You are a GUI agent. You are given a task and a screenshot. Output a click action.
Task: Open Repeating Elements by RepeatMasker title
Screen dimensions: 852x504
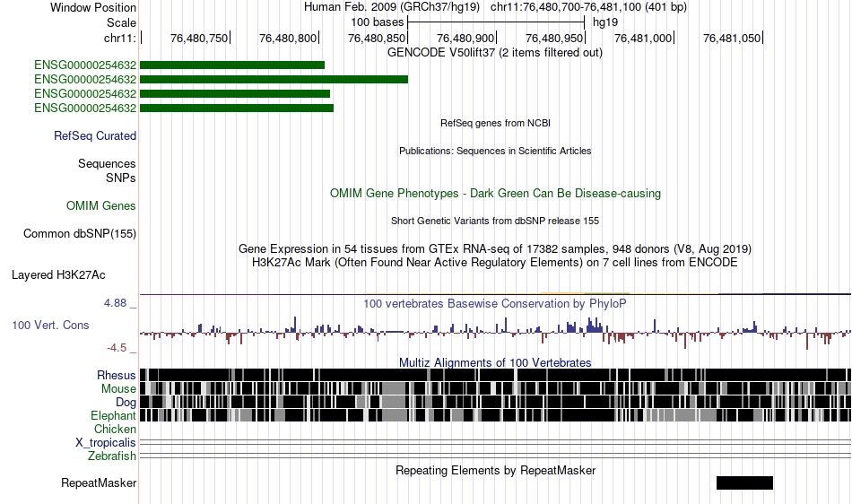(x=495, y=470)
